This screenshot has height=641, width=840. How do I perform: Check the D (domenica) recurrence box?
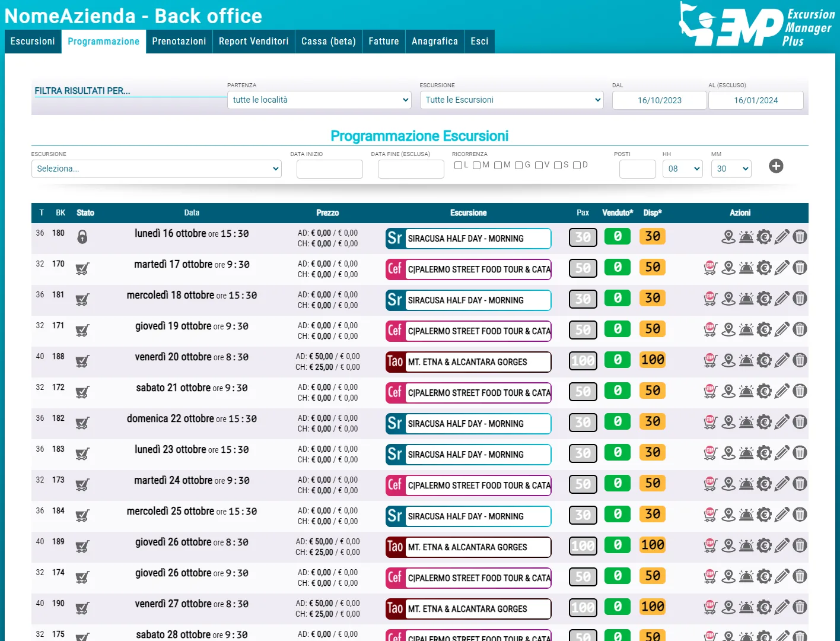(x=577, y=165)
